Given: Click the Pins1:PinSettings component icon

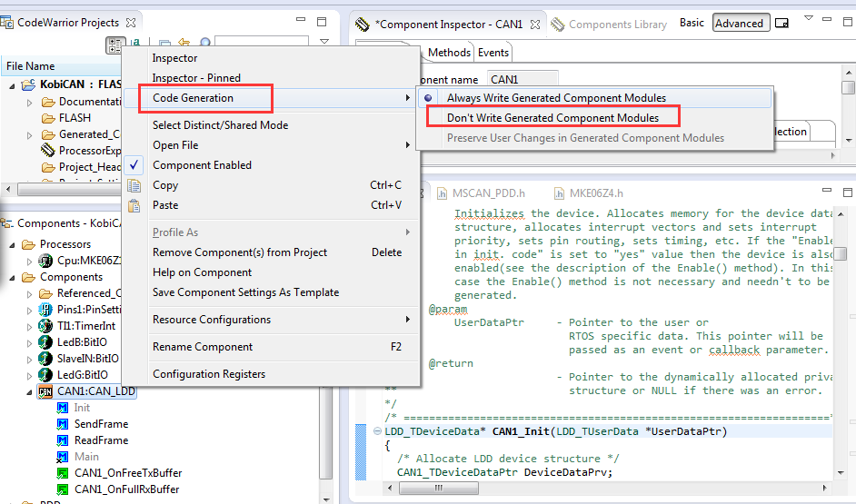Looking at the screenshot, I should pos(45,310).
